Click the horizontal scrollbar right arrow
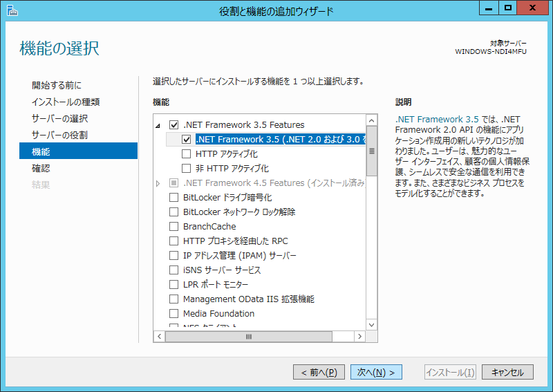553x392 pixels. point(359,337)
